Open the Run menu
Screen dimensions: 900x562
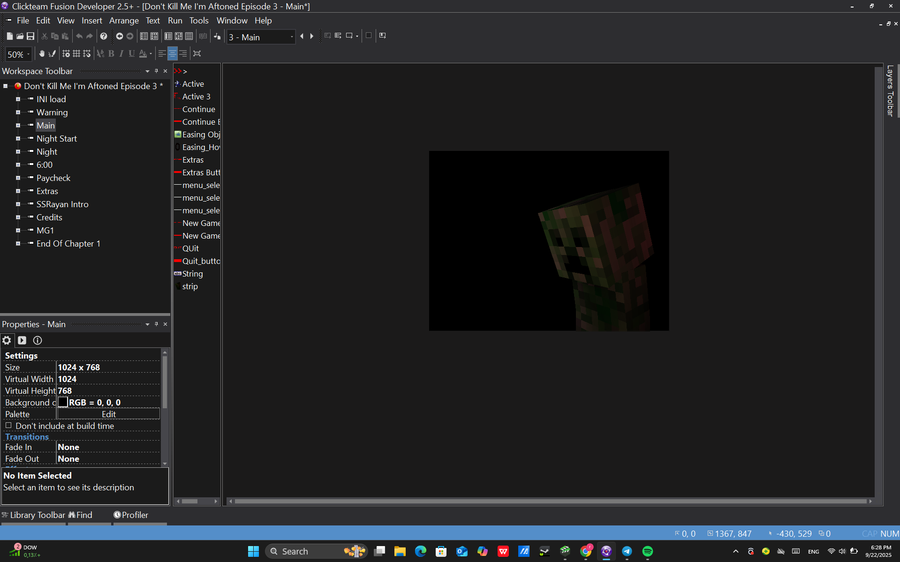pos(175,21)
